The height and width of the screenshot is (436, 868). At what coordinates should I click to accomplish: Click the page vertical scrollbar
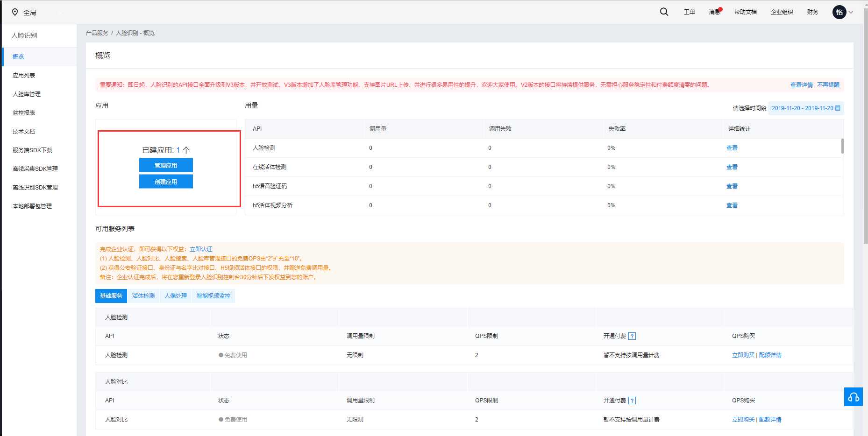(x=865, y=126)
